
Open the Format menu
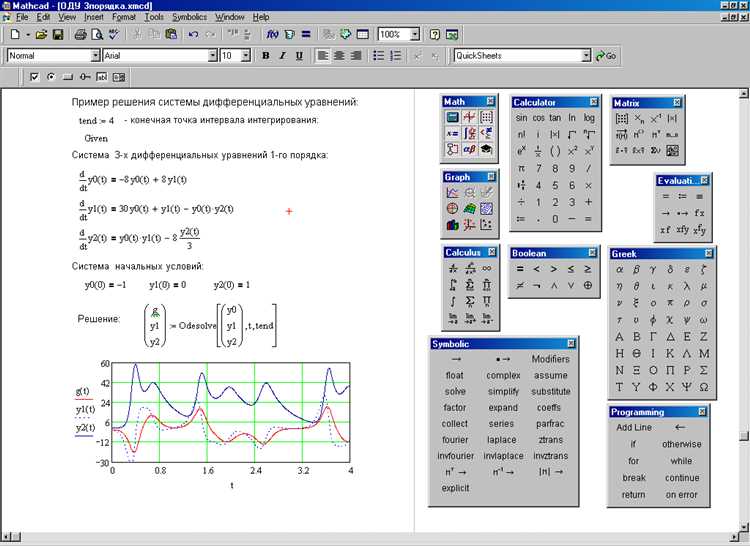[x=124, y=17]
